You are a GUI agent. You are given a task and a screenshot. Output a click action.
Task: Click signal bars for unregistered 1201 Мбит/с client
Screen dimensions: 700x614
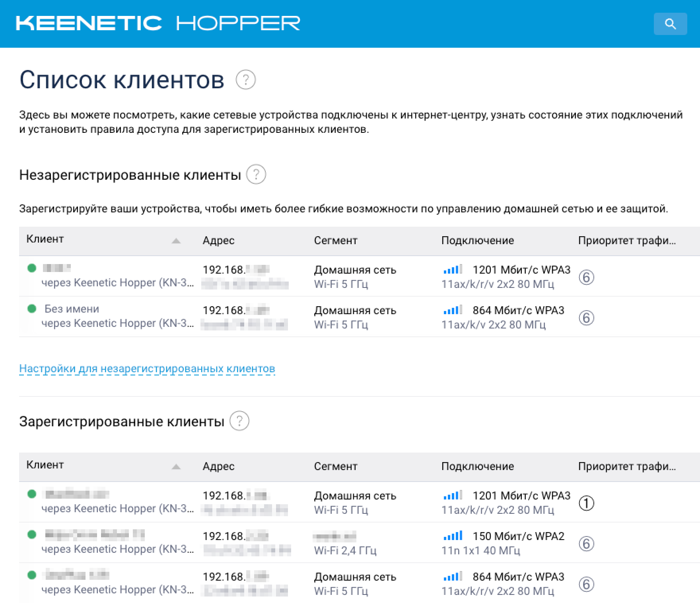(x=453, y=270)
